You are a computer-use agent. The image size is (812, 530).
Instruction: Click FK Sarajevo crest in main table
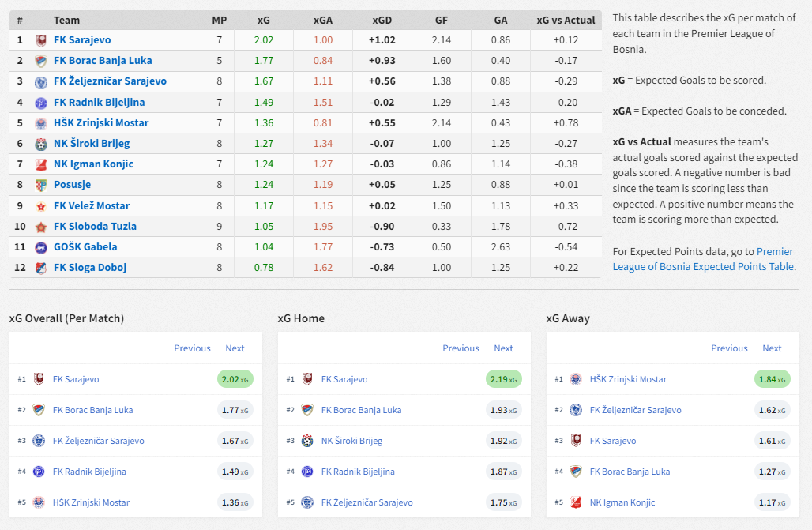pyautogui.click(x=41, y=40)
